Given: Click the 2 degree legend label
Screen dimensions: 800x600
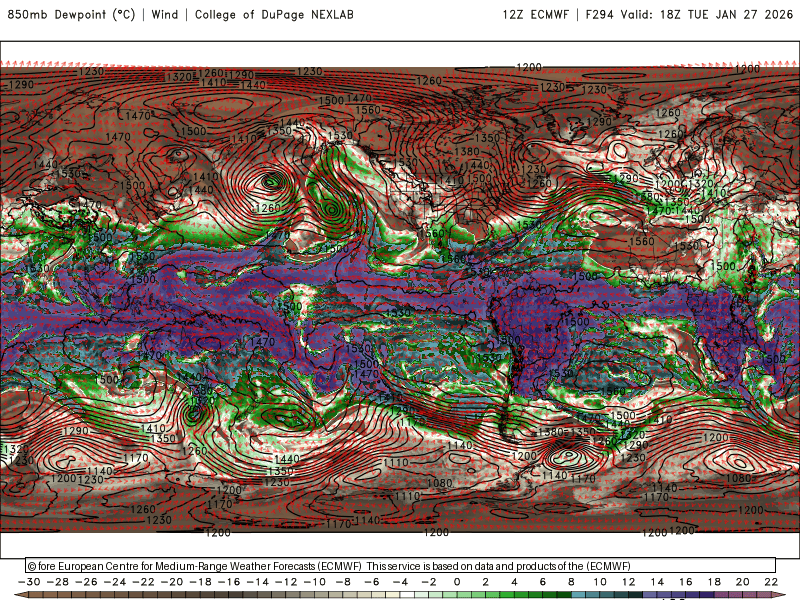Looking at the screenshot, I should [485, 582].
